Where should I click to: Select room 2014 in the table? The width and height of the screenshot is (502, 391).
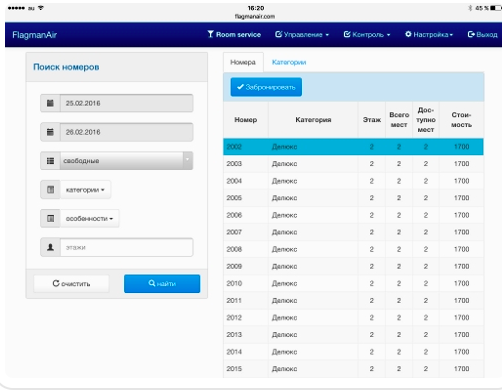coord(353,352)
